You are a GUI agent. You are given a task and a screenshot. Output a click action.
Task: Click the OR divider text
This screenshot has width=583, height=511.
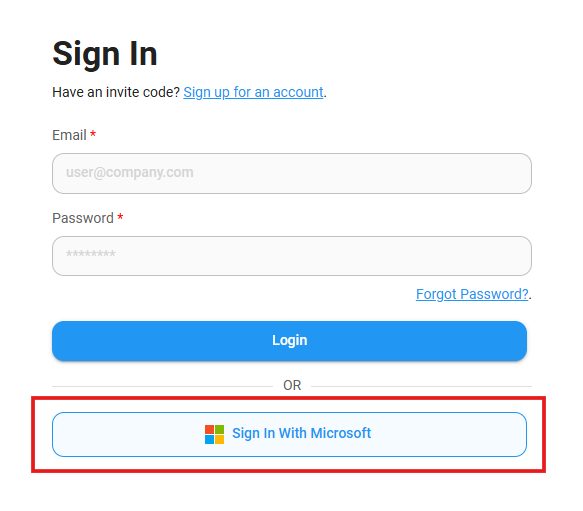point(292,385)
